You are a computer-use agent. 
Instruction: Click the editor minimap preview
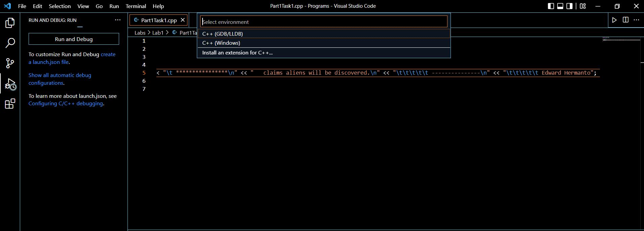621,39
